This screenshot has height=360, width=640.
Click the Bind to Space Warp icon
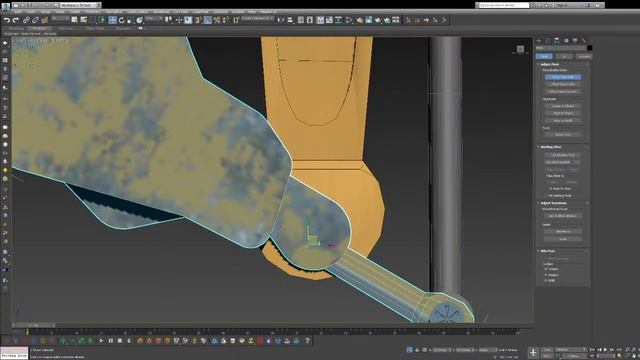point(45,20)
